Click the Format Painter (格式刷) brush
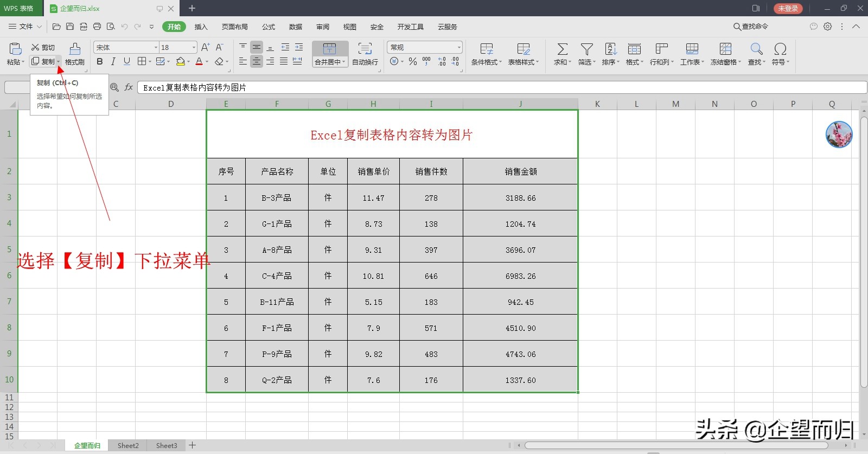This screenshot has height=454, width=868. pyautogui.click(x=75, y=54)
